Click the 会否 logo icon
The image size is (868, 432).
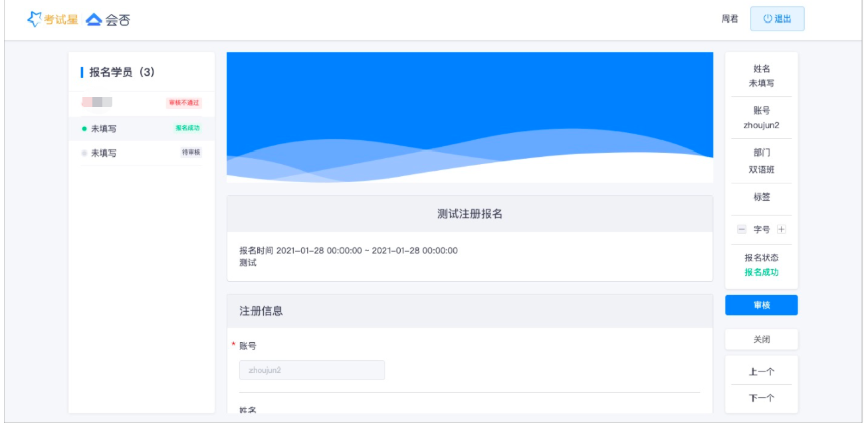94,20
